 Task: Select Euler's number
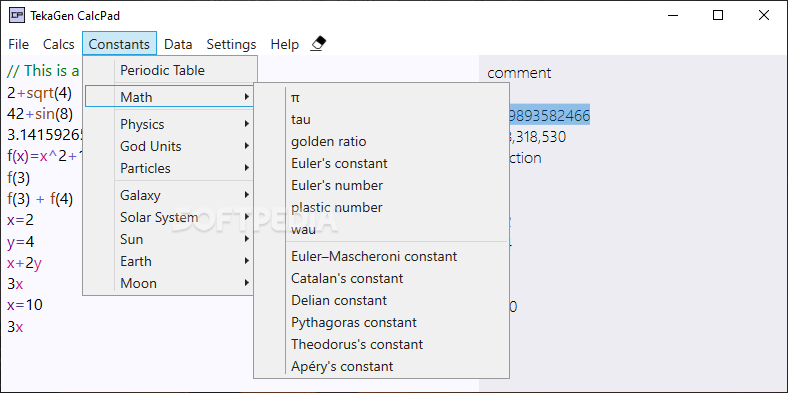click(x=381, y=185)
